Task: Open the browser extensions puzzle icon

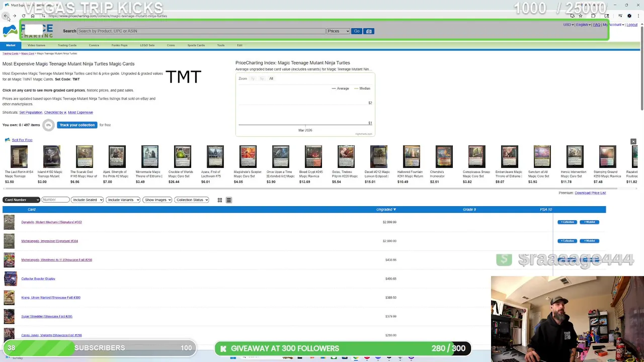Action: 593,16
